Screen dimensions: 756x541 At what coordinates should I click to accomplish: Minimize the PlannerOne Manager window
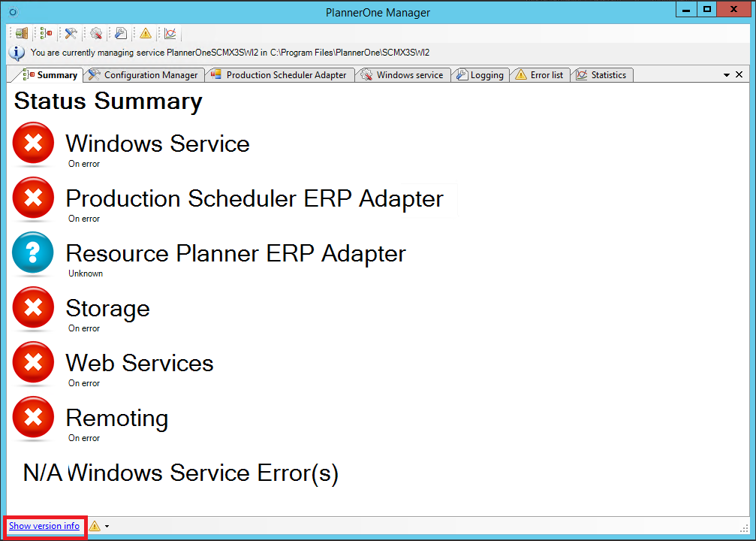pyautogui.click(x=686, y=10)
